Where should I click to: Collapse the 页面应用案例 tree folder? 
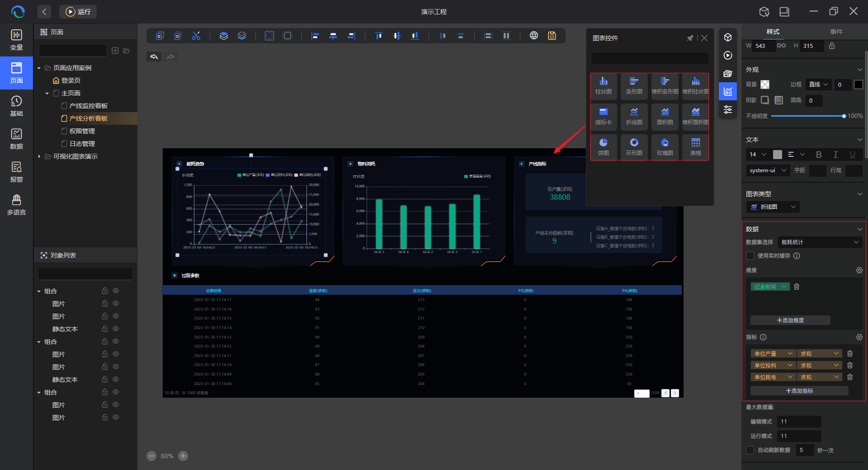click(39, 68)
